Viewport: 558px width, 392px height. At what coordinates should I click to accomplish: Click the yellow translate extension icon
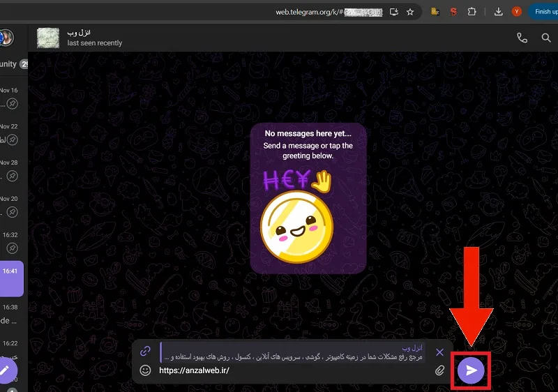[x=435, y=12]
